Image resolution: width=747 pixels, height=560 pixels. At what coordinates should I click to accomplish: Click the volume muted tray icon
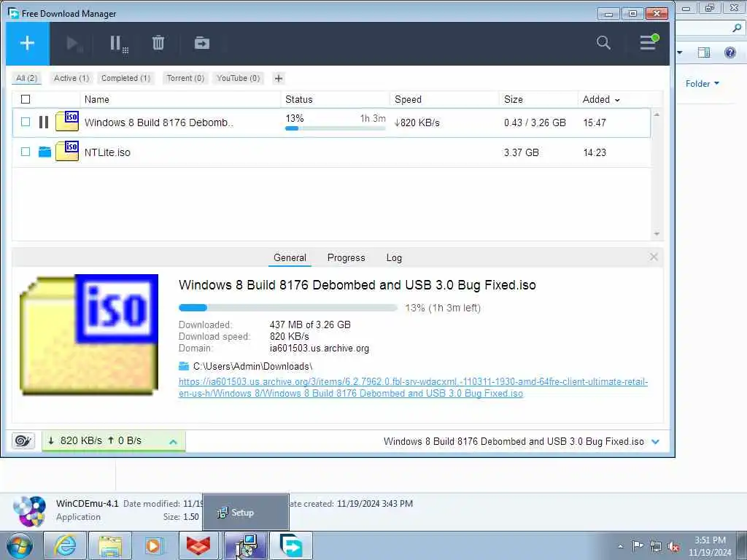coord(673,546)
